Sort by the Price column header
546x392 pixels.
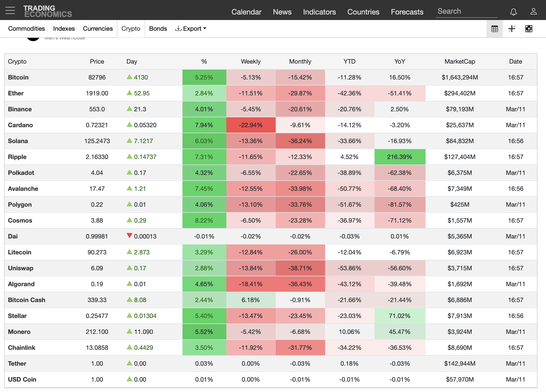(97, 61)
